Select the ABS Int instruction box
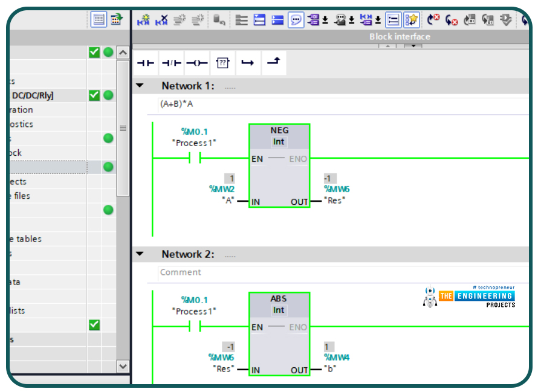 (x=279, y=334)
